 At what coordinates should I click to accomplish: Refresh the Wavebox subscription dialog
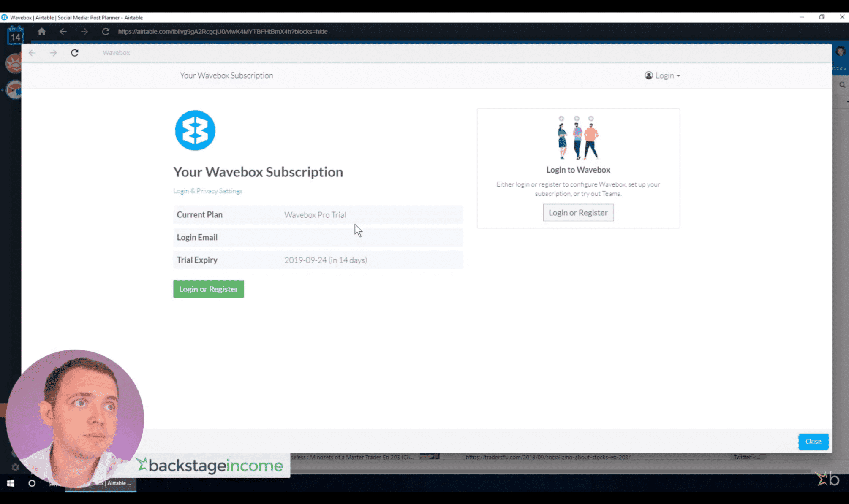[75, 53]
